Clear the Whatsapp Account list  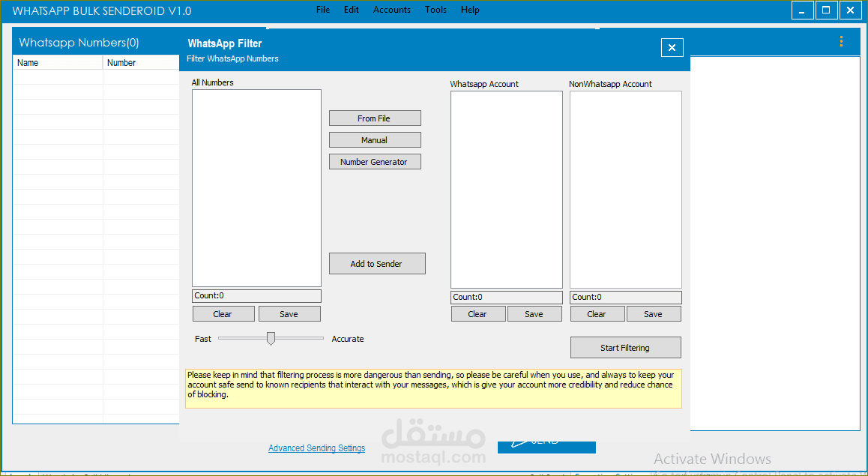477,314
